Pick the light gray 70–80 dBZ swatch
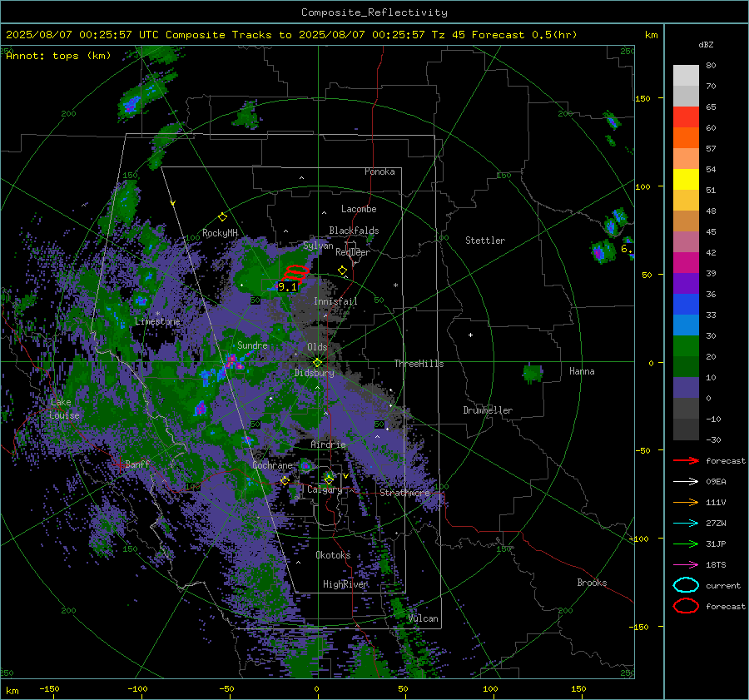749x700 pixels. tap(686, 76)
